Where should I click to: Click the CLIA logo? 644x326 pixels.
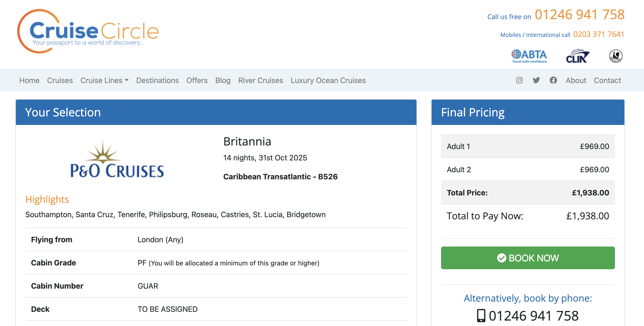578,56
